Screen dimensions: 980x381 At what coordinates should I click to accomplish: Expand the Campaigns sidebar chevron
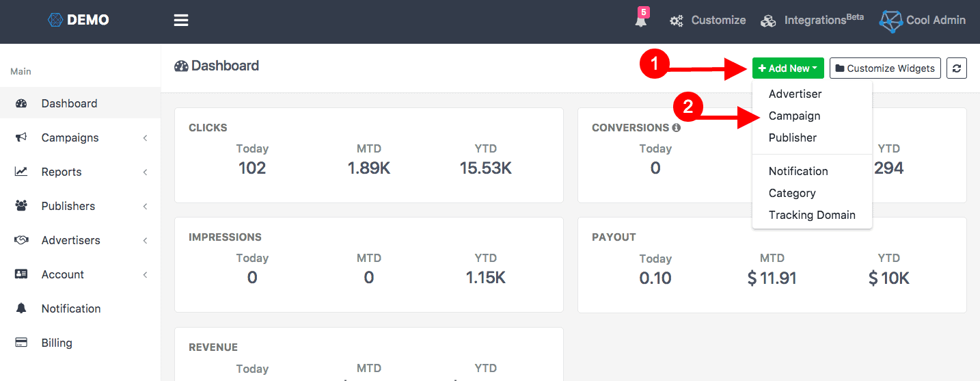click(x=145, y=138)
